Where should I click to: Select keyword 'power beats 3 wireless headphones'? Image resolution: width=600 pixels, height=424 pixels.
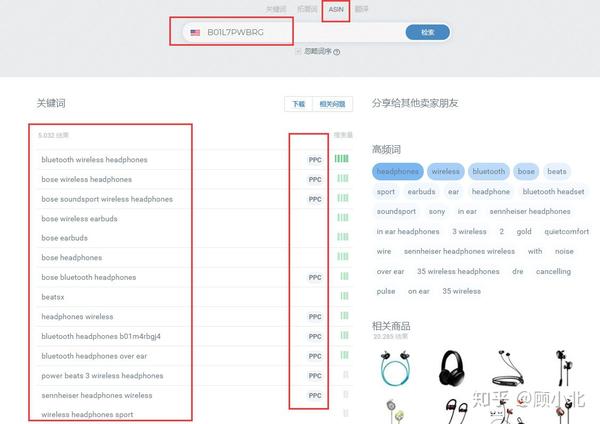pos(102,375)
